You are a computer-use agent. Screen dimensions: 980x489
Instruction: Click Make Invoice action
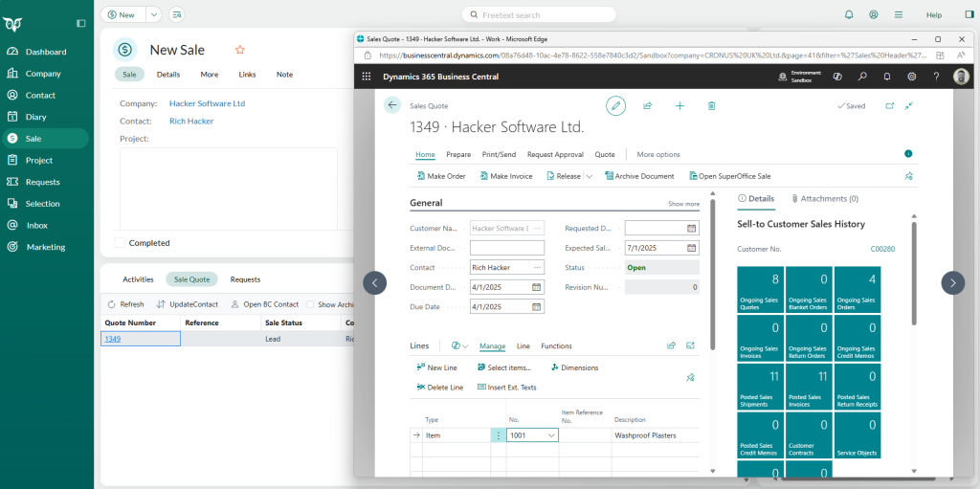(506, 176)
